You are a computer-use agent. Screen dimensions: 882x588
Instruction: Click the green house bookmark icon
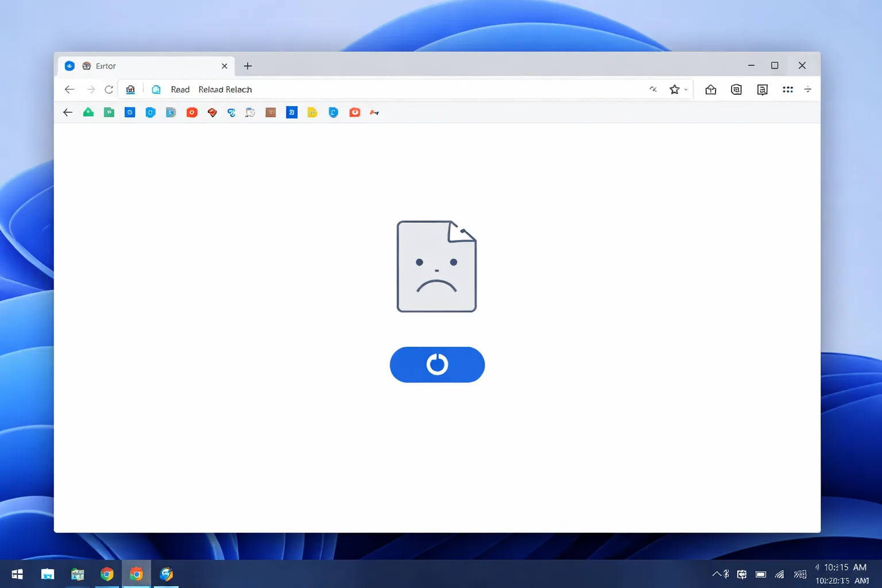pyautogui.click(x=88, y=113)
